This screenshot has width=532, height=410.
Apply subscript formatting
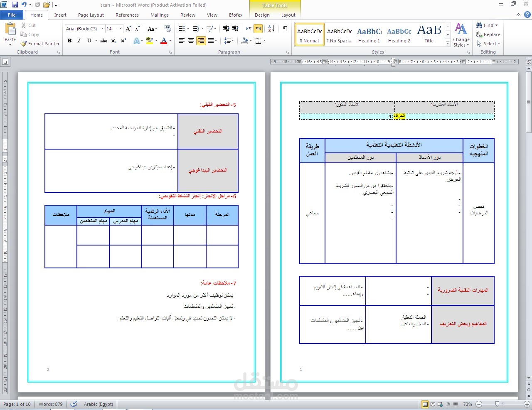[x=113, y=41]
